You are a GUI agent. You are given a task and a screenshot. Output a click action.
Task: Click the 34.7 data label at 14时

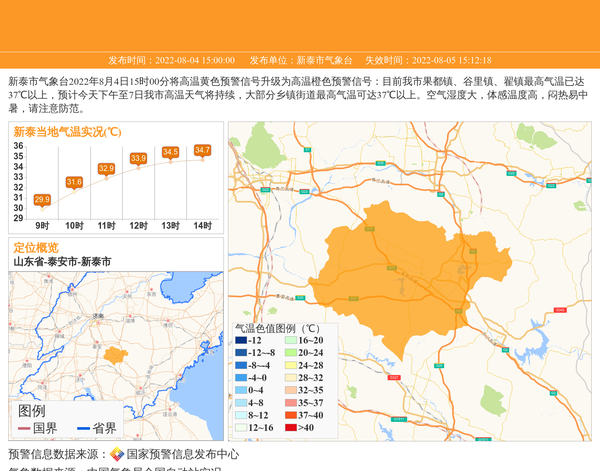click(x=202, y=150)
